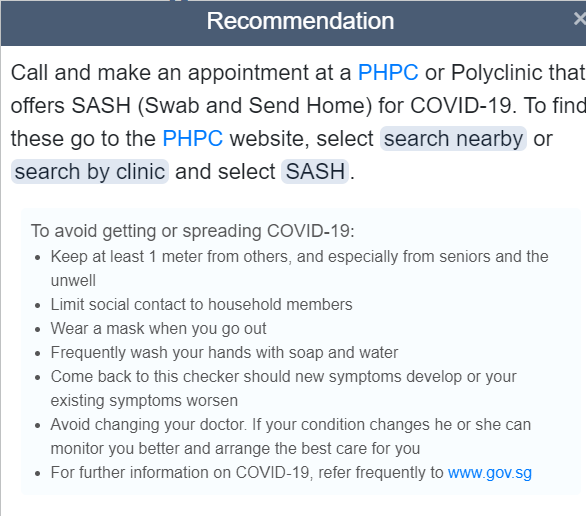
Task: Click the 'search by clinic' highlighted tag
Action: coord(90,172)
